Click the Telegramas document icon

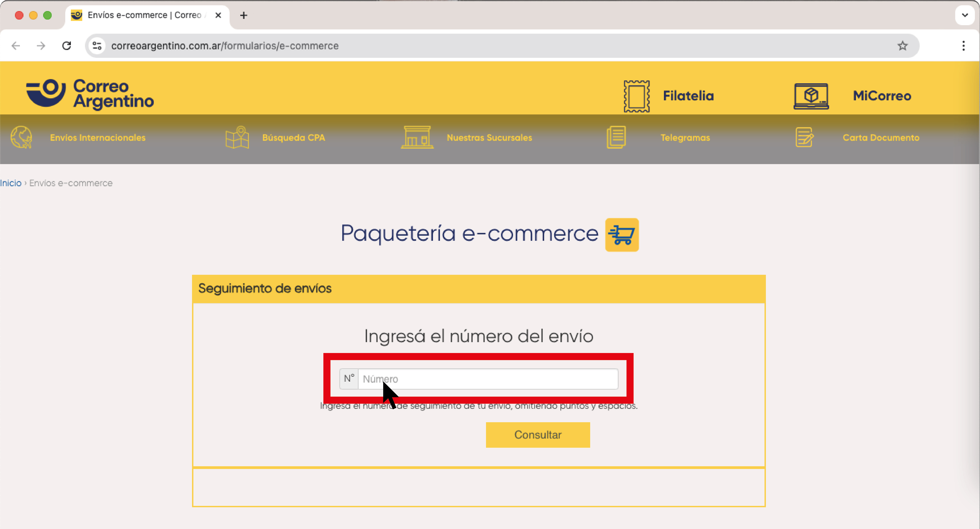(x=616, y=137)
